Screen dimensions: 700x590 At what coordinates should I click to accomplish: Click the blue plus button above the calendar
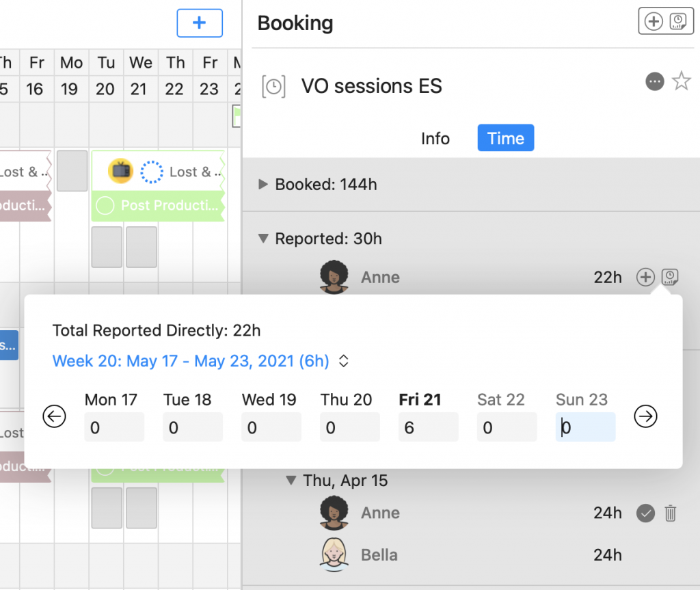(200, 23)
